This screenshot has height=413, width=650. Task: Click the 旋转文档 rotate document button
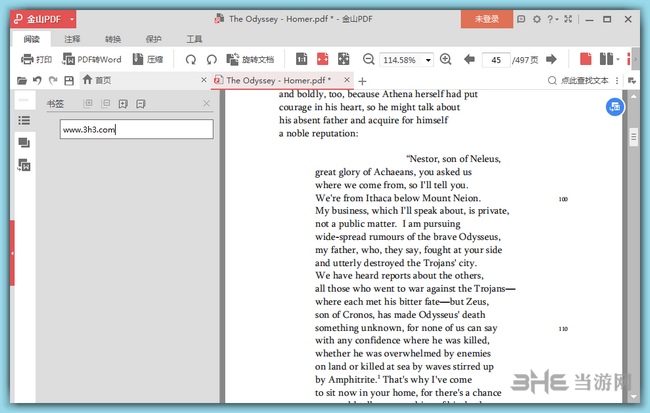[x=250, y=59]
